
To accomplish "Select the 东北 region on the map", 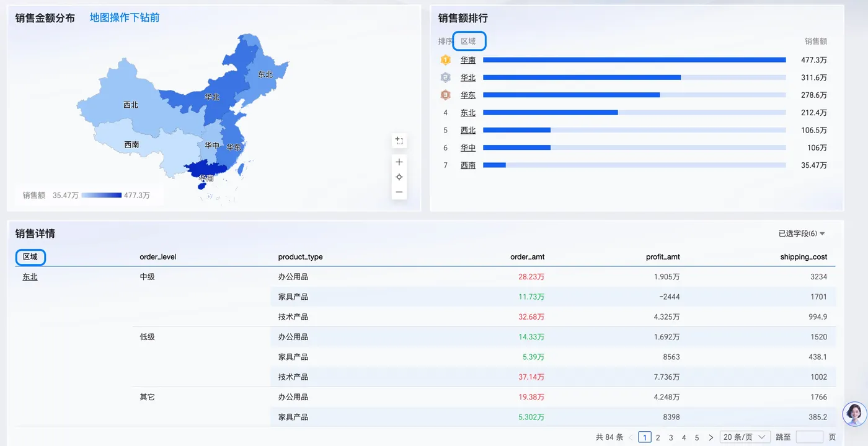I will point(265,74).
